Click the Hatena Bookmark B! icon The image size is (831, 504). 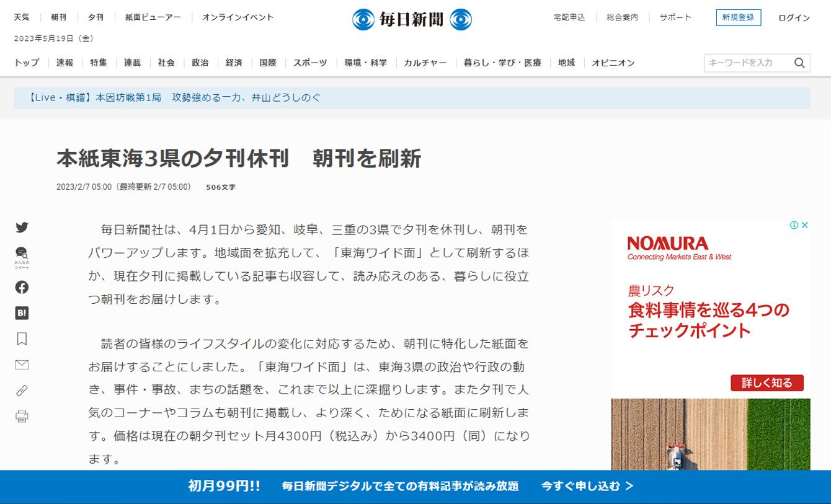(22, 313)
